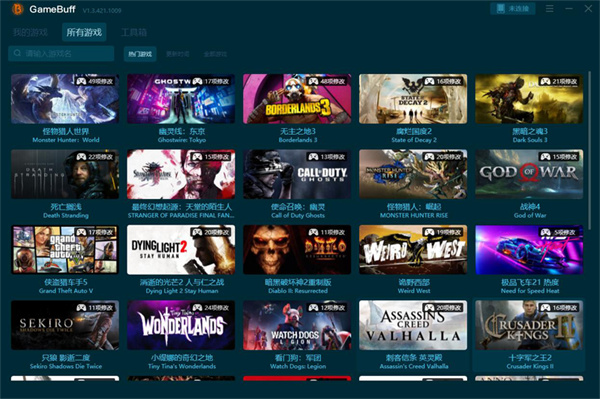
Task: Click the connection status button in title bar
Action: pos(513,8)
